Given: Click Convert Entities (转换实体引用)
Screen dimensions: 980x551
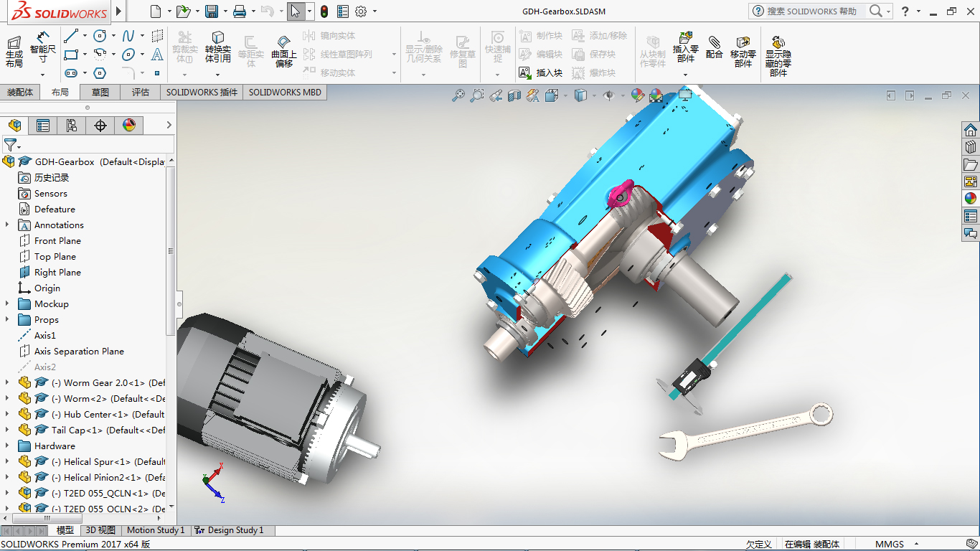Looking at the screenshot, I should point(218,47).
